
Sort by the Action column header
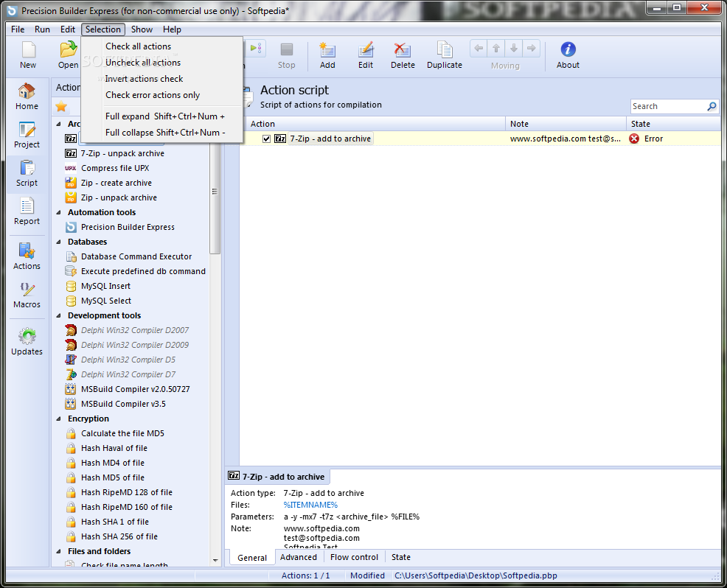click(375, 124)
